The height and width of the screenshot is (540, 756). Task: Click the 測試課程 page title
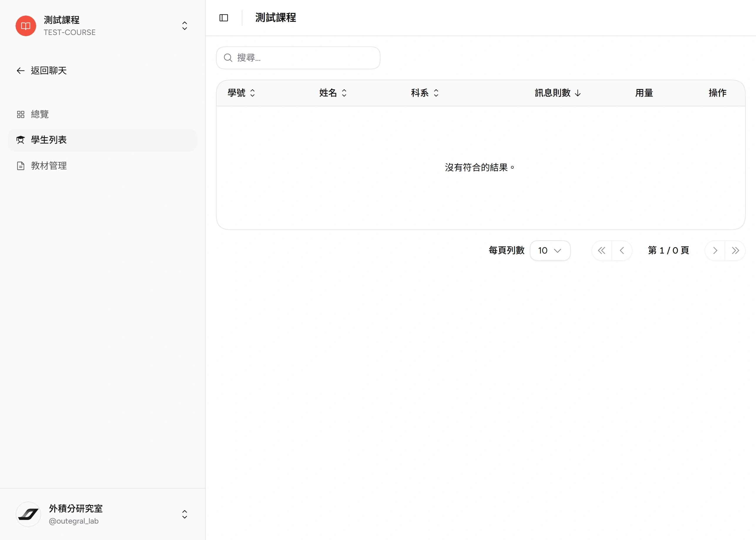click(x=276, y=18)
